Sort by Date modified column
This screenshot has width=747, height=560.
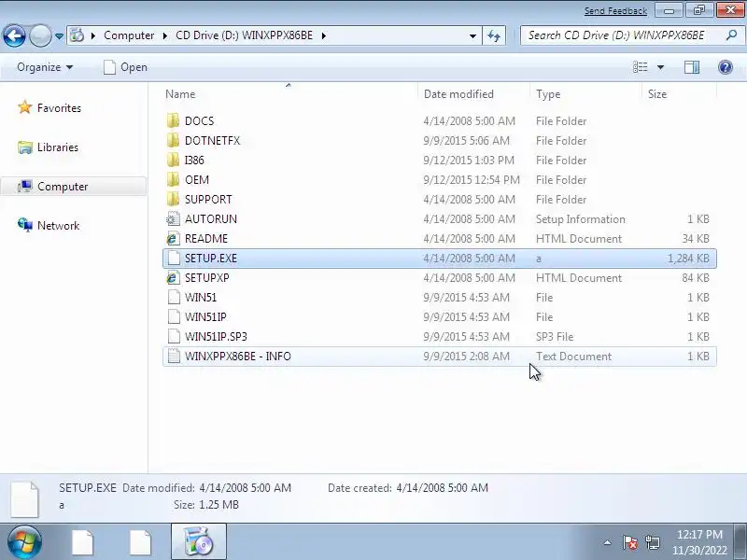(x=474, y=94)
